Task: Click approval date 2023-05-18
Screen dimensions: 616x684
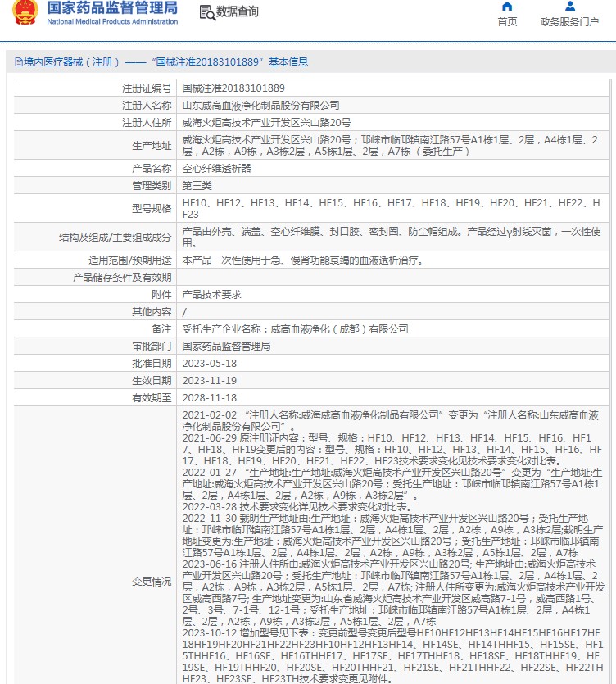Action: (x=210, y=364)
